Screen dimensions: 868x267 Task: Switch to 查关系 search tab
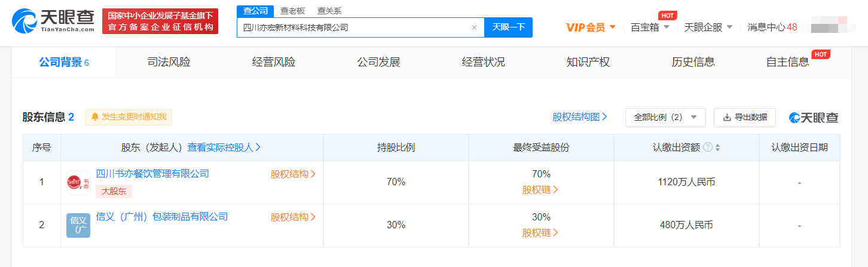[x=330, y=11]
